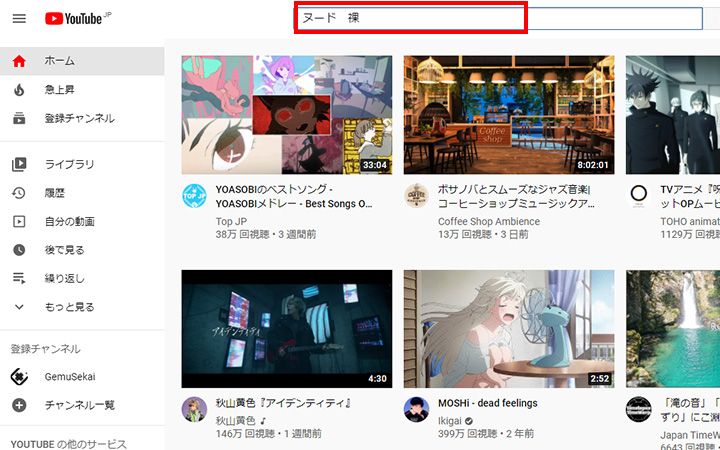Open 繰り返し text label
Viewport: 720px width, 450px height.
tap(65, 278)
